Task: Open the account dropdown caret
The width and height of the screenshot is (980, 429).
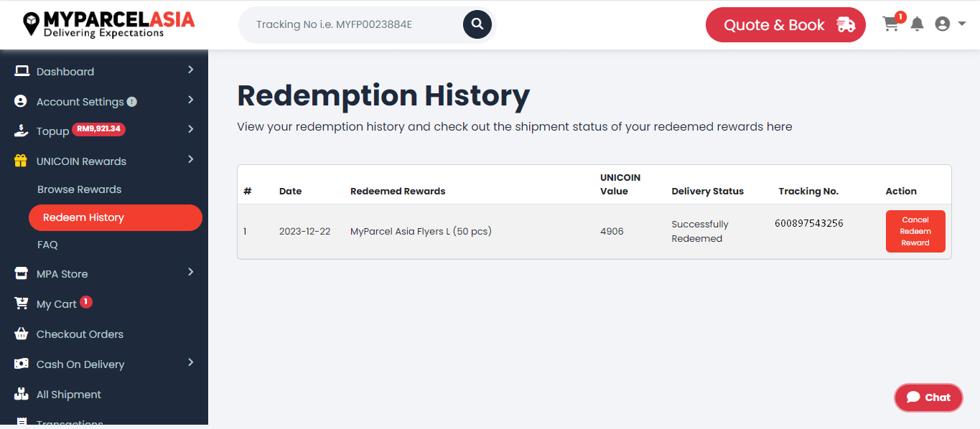Action: [x=962, y=24]
